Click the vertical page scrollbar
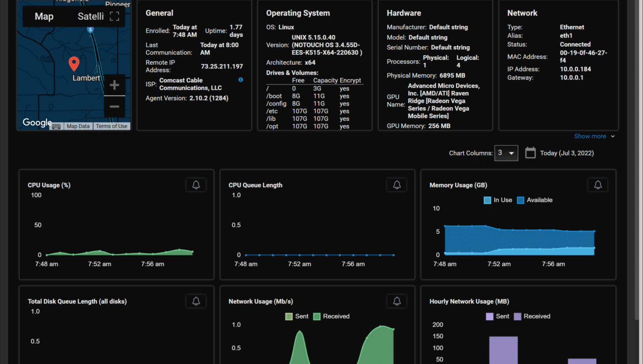This screenshot has height=364, width=643. [638, 160]
